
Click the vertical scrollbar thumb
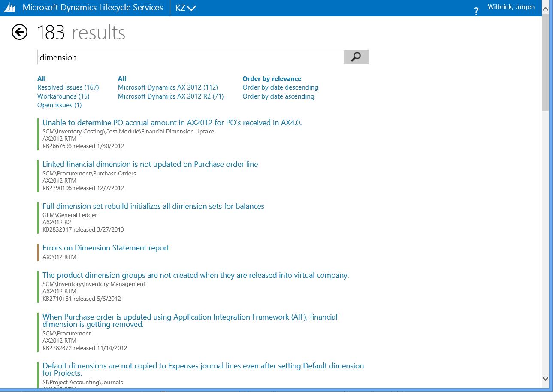(x=546, y=63)
